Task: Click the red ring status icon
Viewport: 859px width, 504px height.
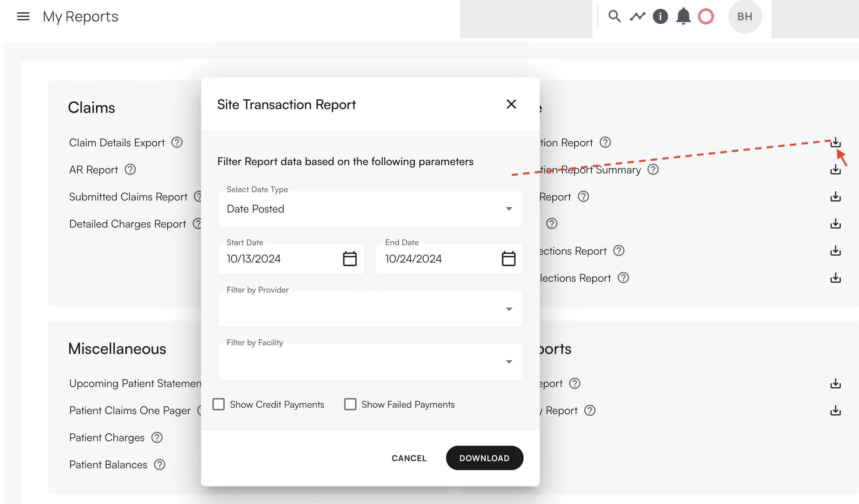Action: tap(706, 17)
